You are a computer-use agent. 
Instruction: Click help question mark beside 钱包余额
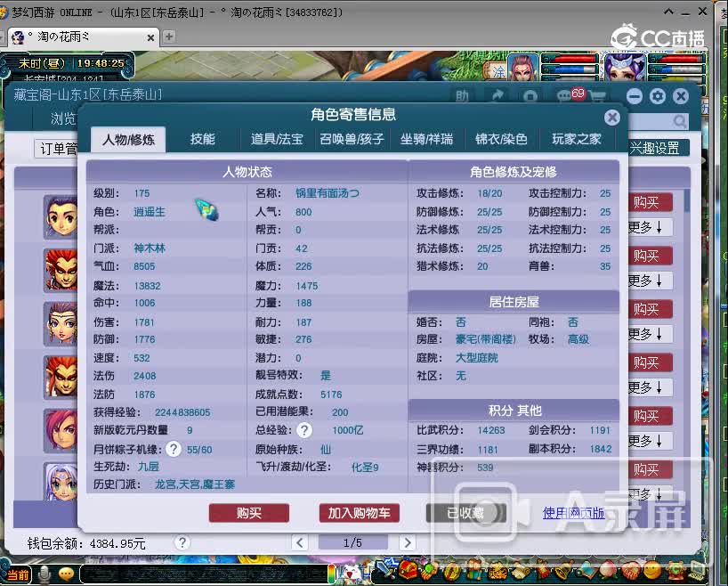[x=182, y=542]
